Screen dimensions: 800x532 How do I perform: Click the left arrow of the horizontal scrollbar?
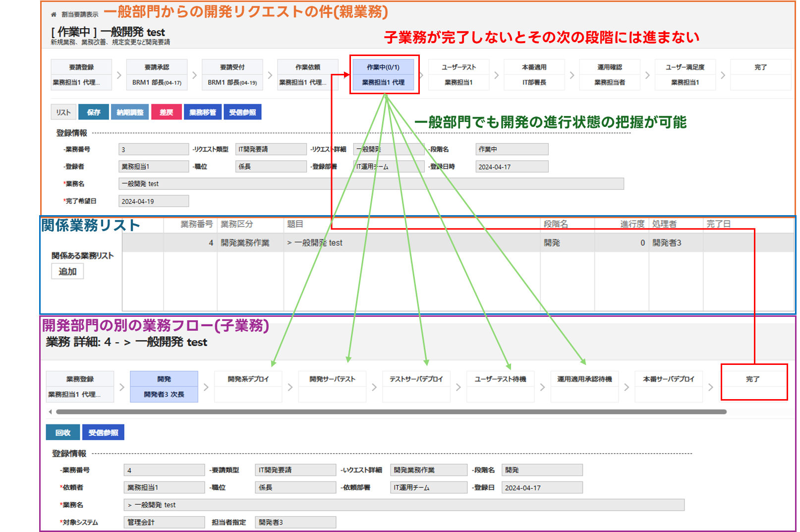point(50,412)
